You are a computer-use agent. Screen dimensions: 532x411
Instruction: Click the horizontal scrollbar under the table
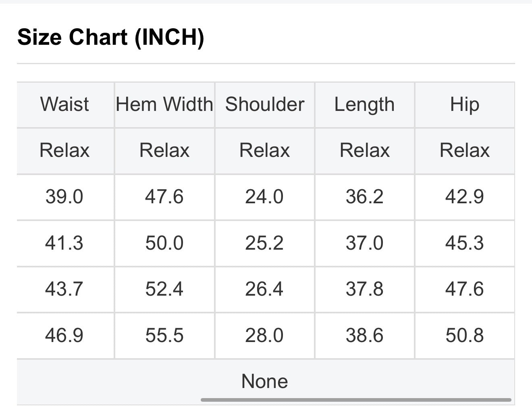point(356,400)
